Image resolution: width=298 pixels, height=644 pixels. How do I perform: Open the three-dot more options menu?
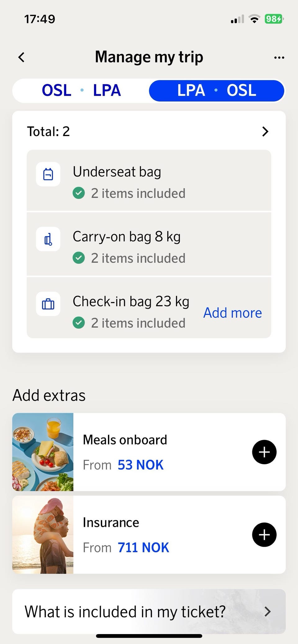pyautogui.click(x=279, y=58)
